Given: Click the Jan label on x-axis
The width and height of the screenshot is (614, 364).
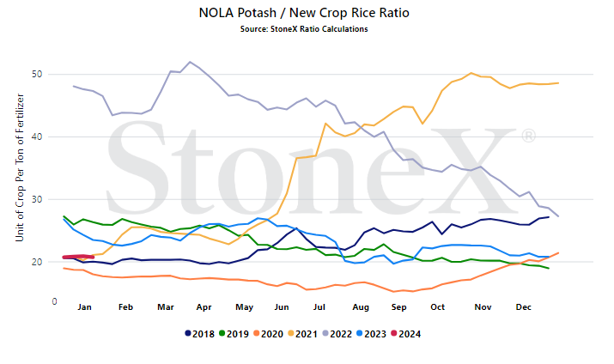Looking at the screenshot, I should (84, 307).
